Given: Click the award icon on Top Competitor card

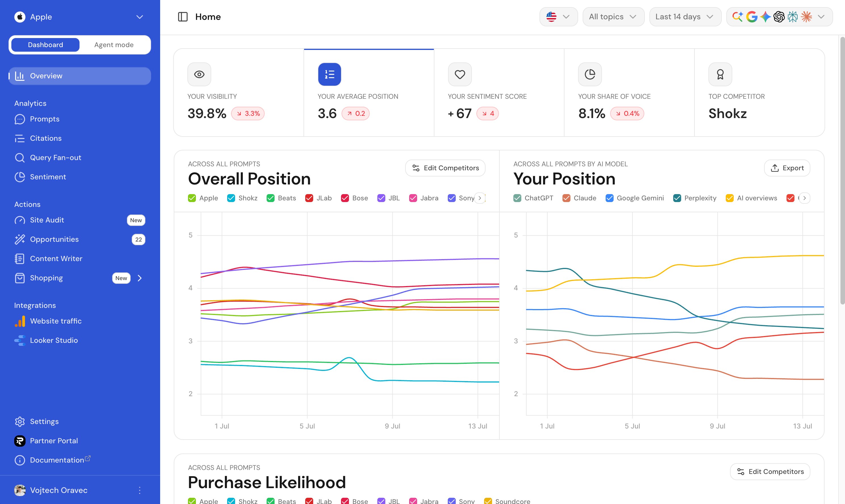Looking at the screenshot, I should [x=720, y=74].
